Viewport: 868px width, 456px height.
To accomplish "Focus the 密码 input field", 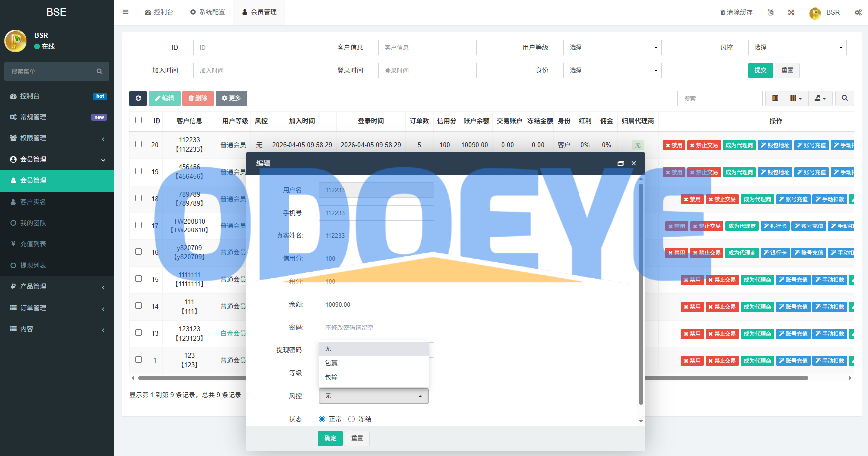I will [x=376, y=328].
